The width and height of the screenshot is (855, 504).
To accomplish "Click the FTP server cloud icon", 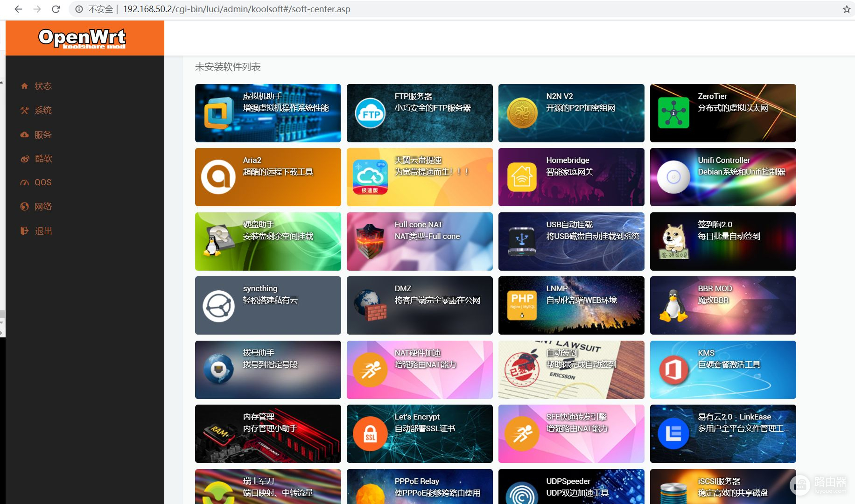I will (370, 113).
